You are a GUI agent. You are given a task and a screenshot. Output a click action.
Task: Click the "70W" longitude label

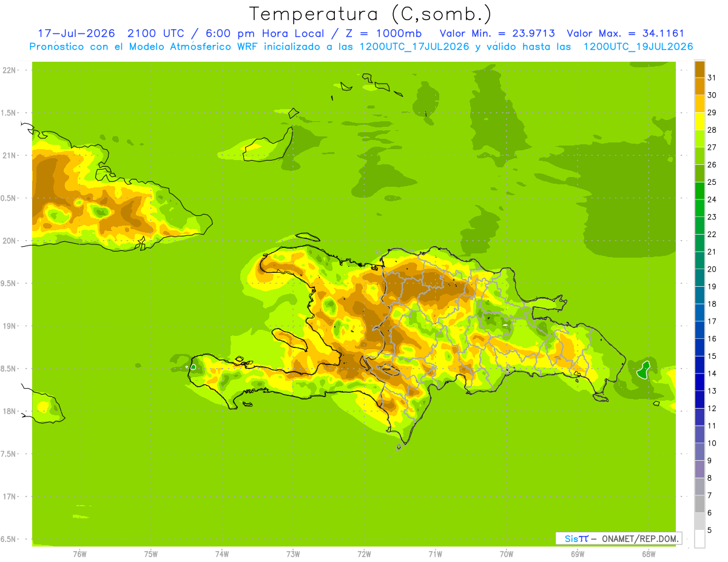coord(507,554)
